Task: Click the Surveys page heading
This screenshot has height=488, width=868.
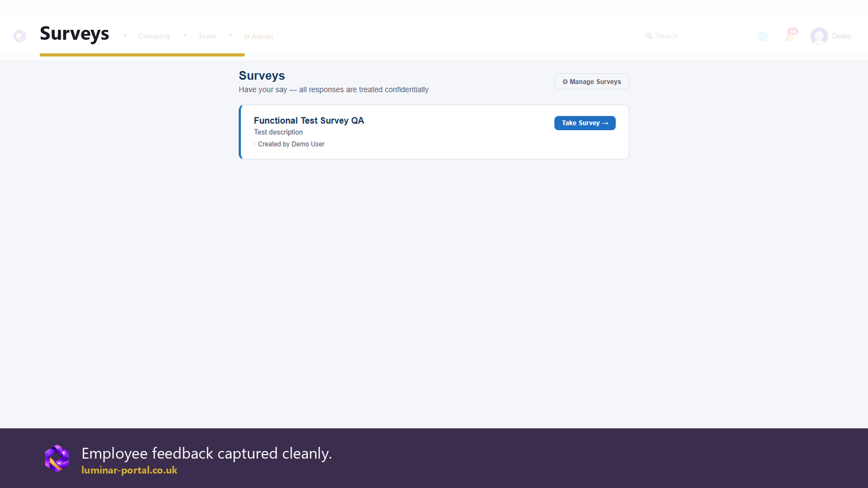Action: coord(262,75)
